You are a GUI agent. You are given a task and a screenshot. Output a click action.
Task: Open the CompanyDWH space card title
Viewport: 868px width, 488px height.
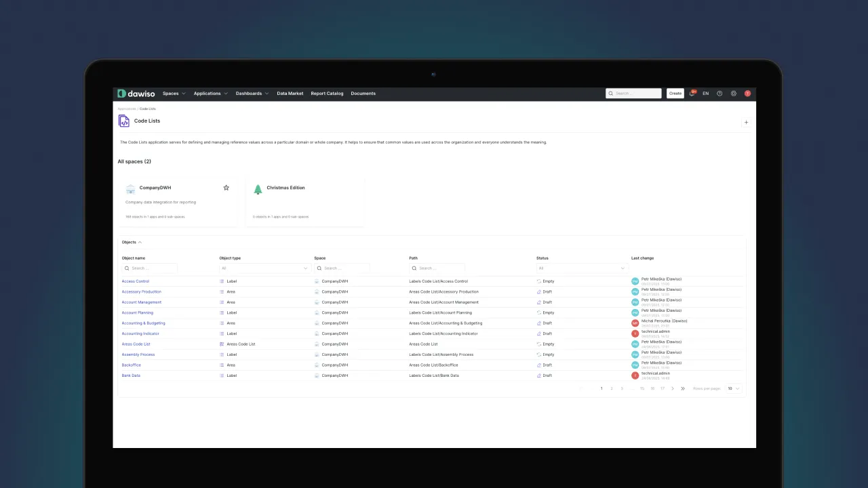(x=155, y=188)
